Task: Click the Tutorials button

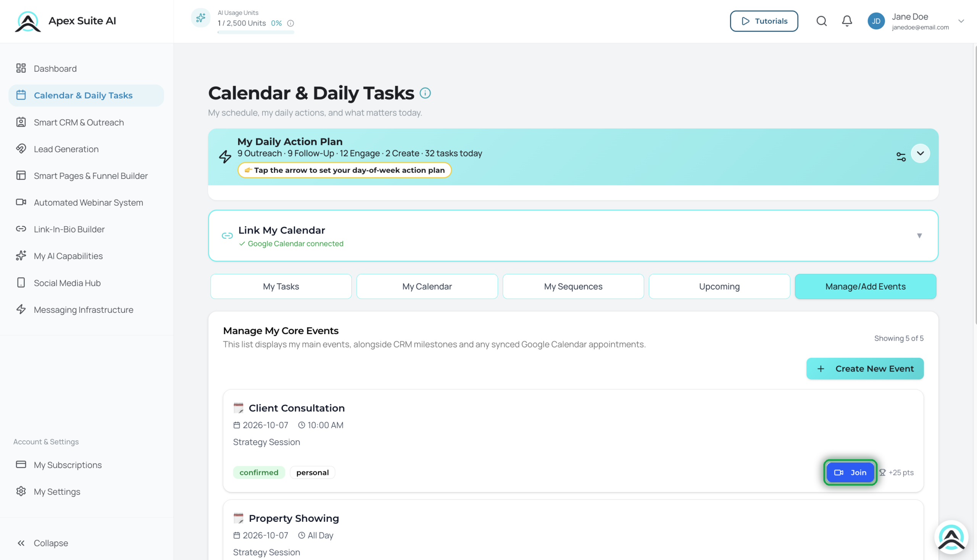Action: [x=763, y=21]
